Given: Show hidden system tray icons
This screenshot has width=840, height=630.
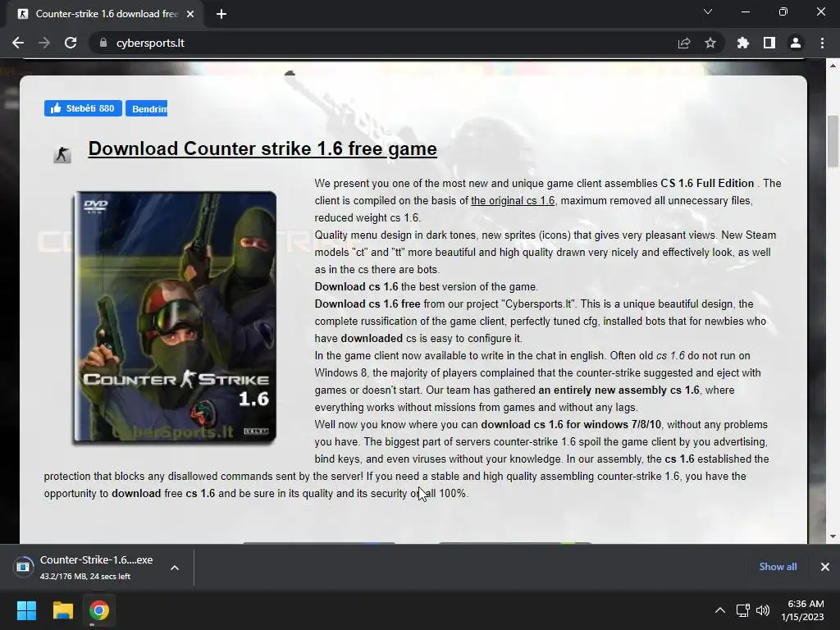Looking at the screenshot, I should click(x=720, y=610).
